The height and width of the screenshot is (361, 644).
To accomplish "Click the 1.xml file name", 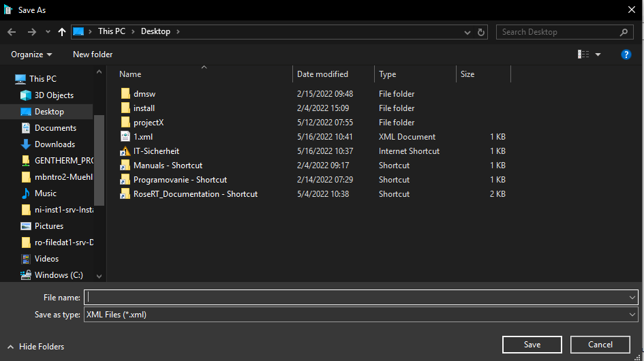I will 143,137.
